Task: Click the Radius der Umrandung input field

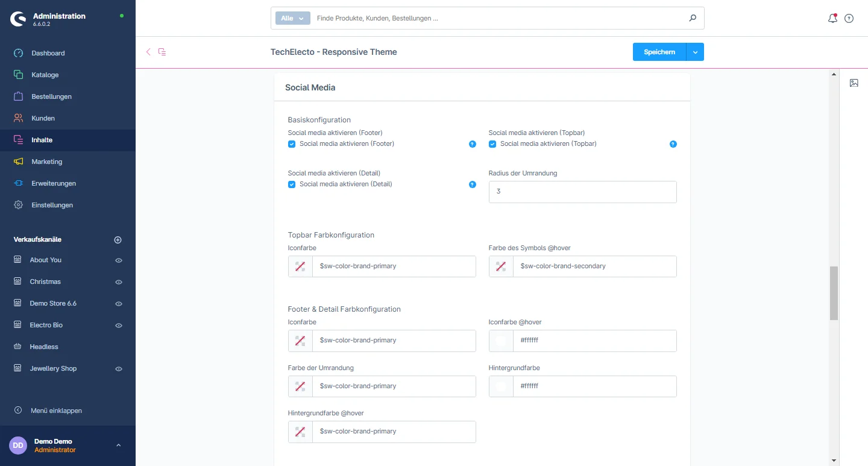Action: coord(582,192)
